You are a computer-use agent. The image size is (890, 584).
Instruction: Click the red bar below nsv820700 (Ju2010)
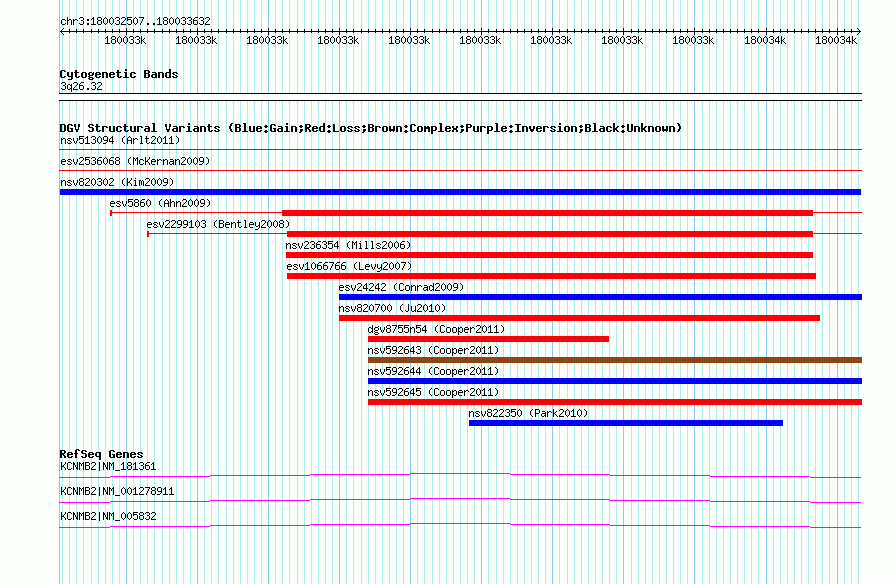580,318
